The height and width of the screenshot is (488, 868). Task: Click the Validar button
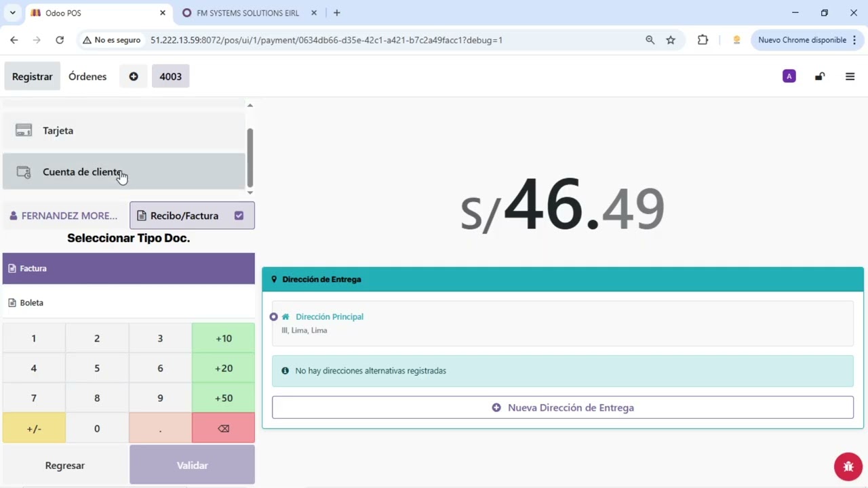click(192, 465)
